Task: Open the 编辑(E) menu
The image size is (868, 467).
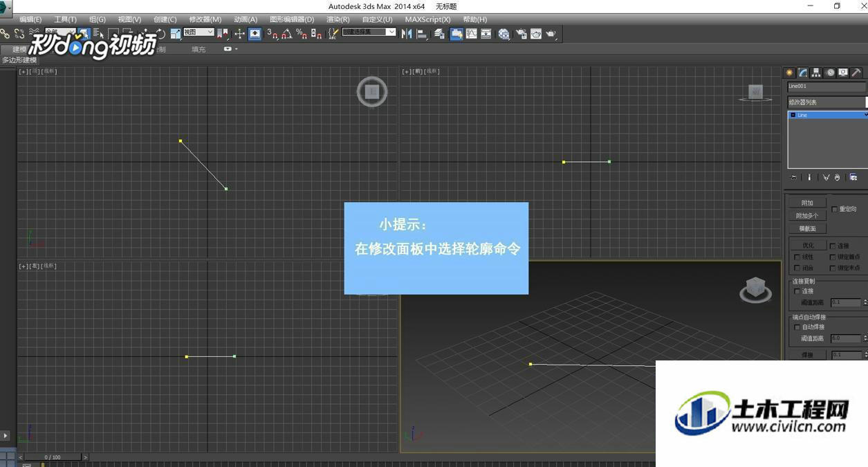Action: (x=30, y=19)
